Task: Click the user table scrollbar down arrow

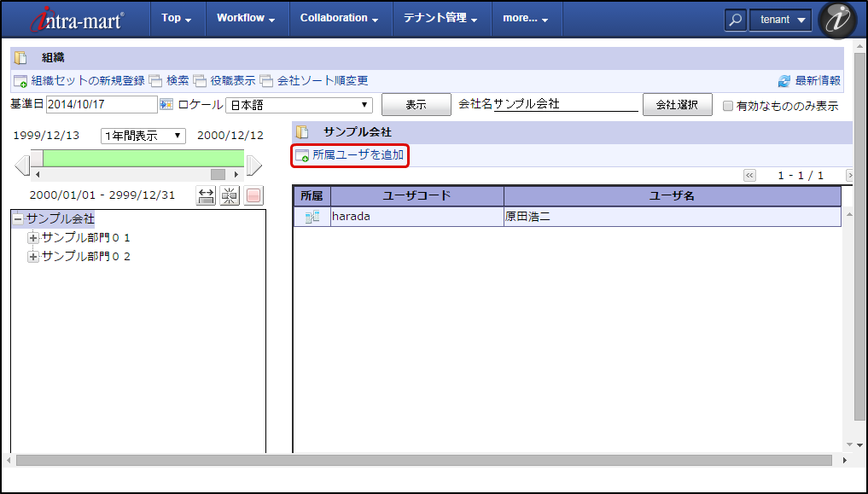Action: pos(850,445)
